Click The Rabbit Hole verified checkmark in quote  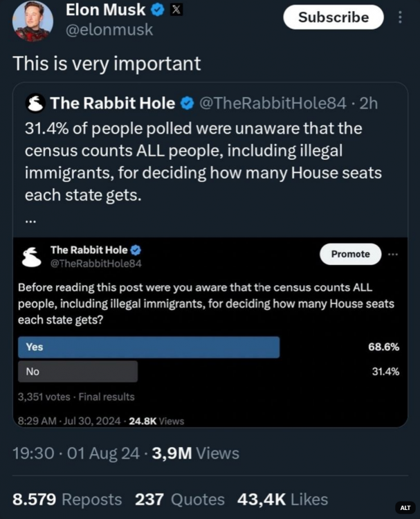coord(187,104)
